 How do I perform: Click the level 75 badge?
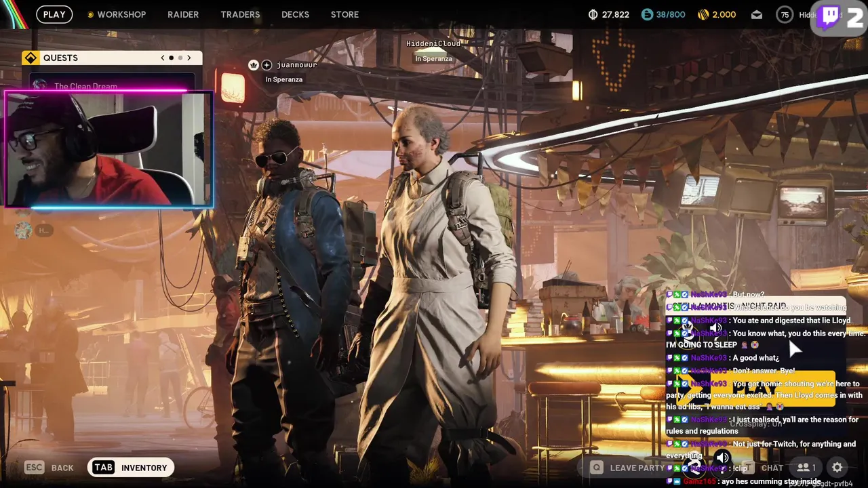tap(785, 15)
